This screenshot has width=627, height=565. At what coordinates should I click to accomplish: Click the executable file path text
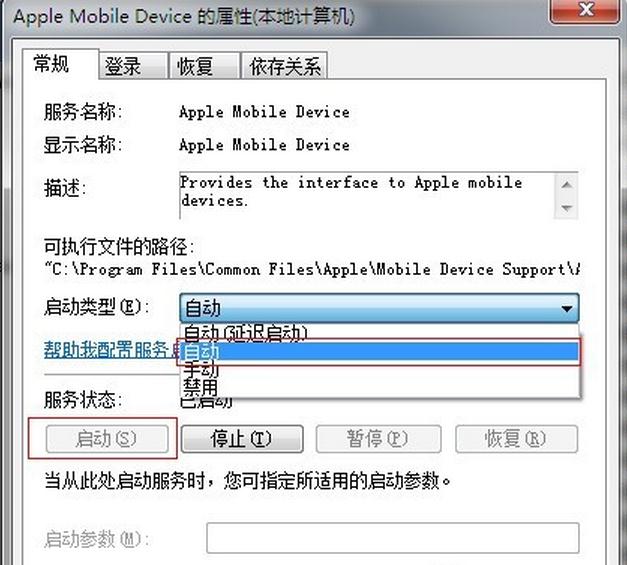312,269
